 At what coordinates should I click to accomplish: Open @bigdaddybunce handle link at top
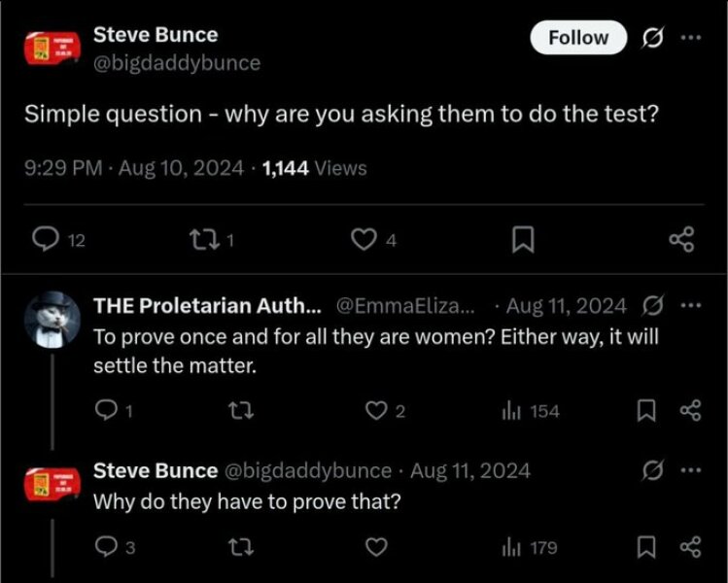(x=176, y=62)
